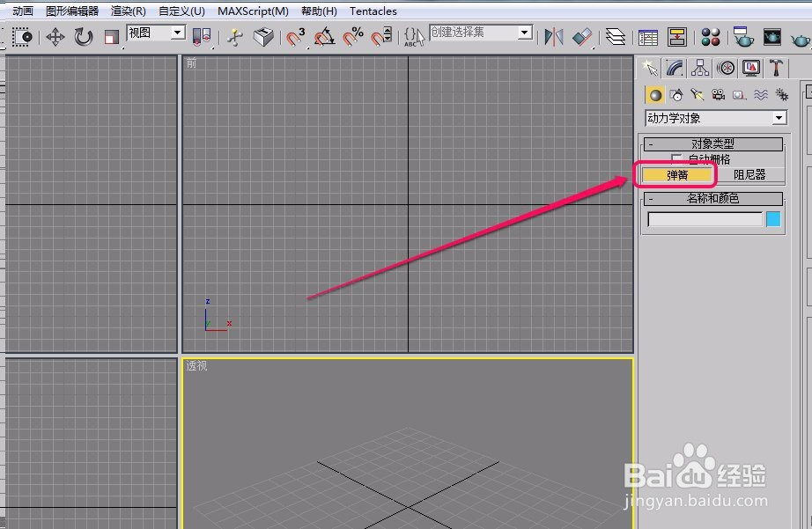
Task: Open Render Setup teapot icon
Action: (743, 37)
